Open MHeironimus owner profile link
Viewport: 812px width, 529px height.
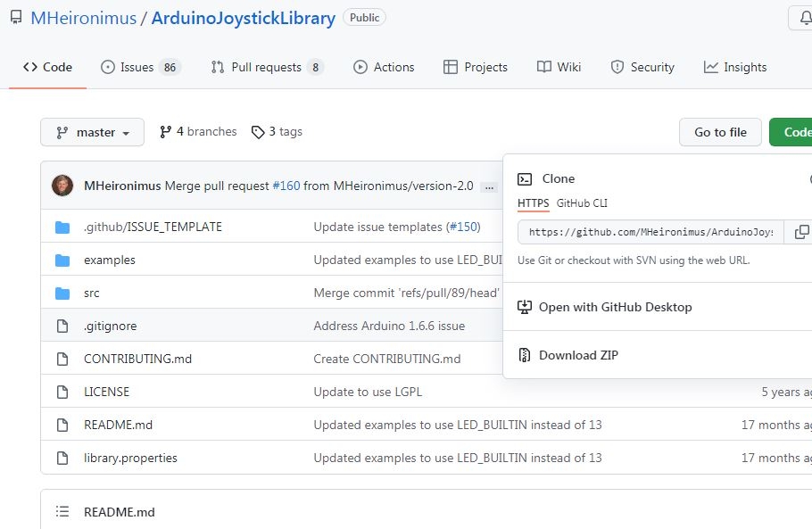83,18
